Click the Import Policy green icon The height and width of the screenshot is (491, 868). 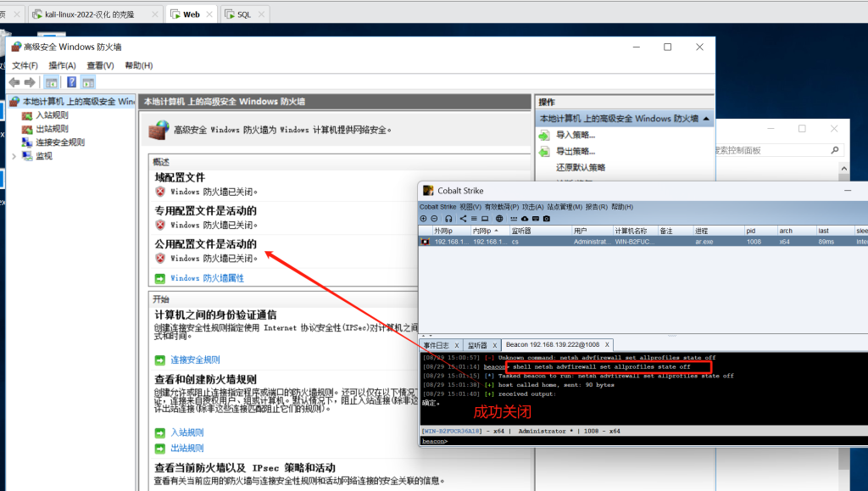(x=544, y=135)
